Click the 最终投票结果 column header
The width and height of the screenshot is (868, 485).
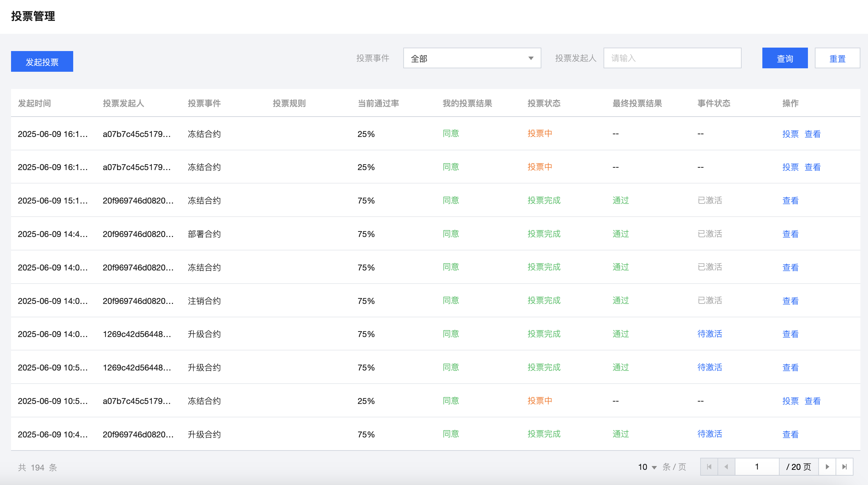pyautogui.click(x=637, y=103)
